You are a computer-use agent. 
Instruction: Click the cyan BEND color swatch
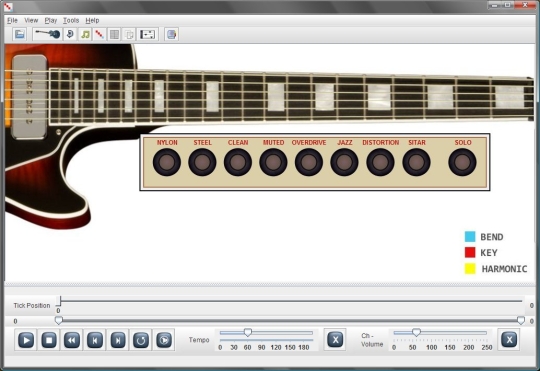point(470,237)
